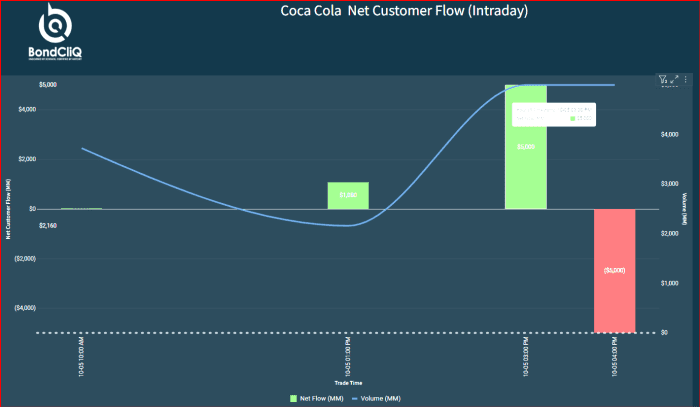Expand chart to focus mode
This screenshot has width=700, height=407.
pyautogui.click(x=675, y=79)
